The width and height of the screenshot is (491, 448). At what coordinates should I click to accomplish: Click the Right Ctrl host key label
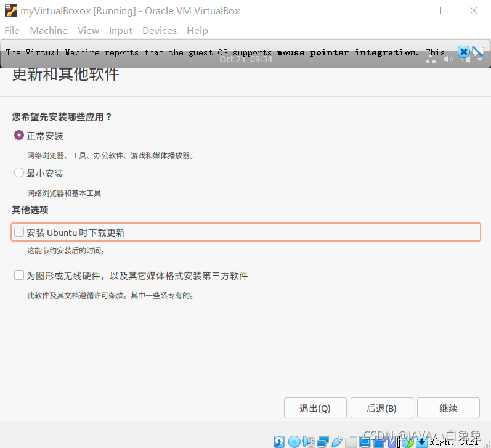pos(454,442)
